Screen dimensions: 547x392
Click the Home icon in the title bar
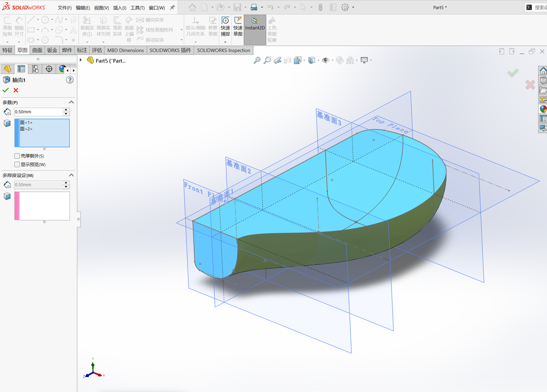point(192,7)
